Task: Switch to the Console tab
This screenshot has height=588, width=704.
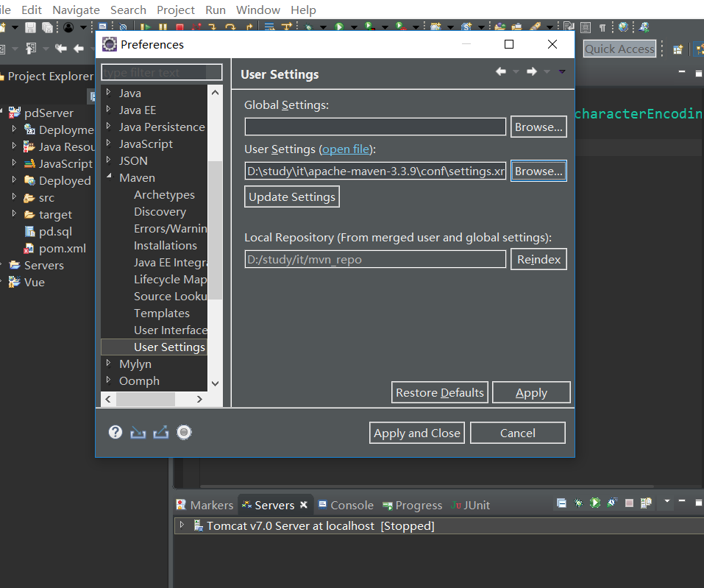Action: click(x=346, y=506)
